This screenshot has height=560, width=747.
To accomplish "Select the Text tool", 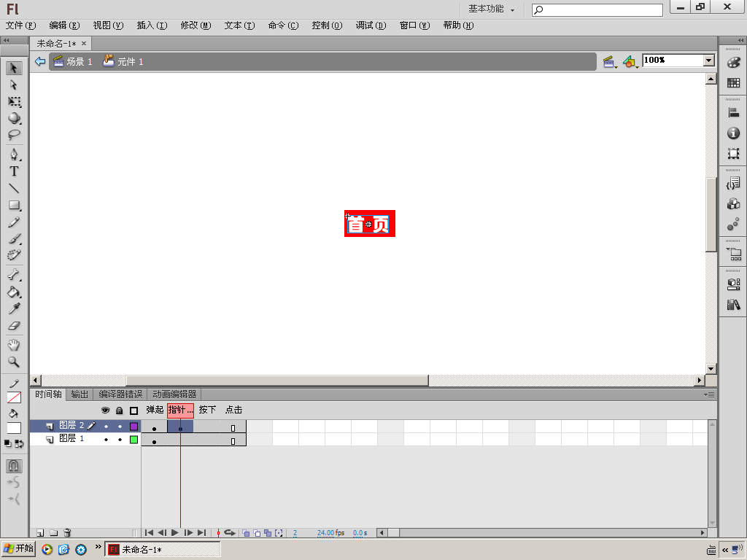I will click(x=14, y=171).
